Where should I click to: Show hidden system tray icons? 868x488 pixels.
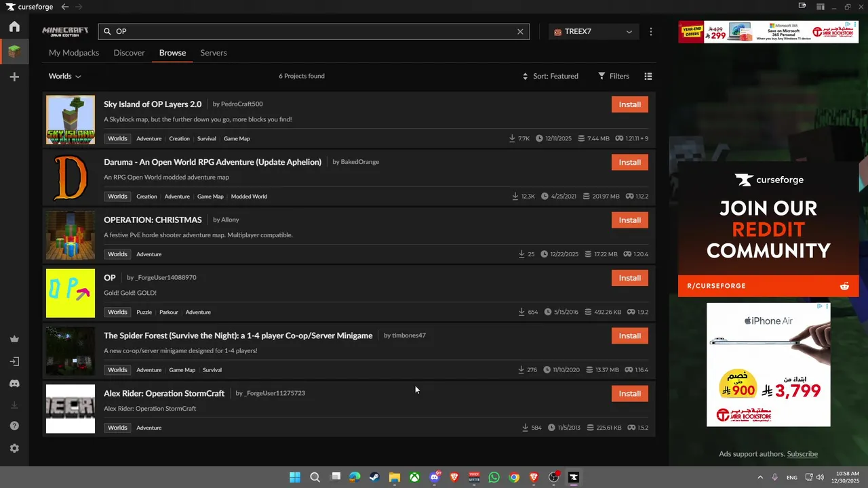(x=760, y=477)
